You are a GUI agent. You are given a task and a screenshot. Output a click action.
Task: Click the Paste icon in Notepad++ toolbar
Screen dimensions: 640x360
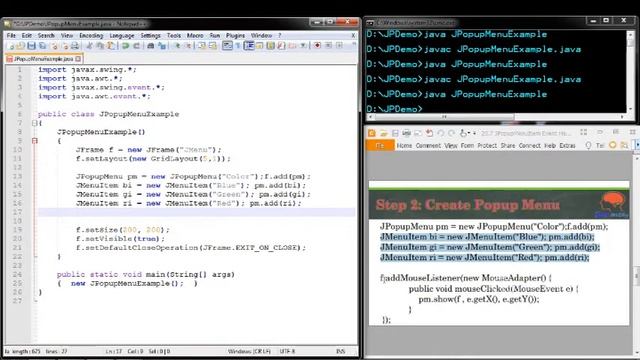point(111,46)
